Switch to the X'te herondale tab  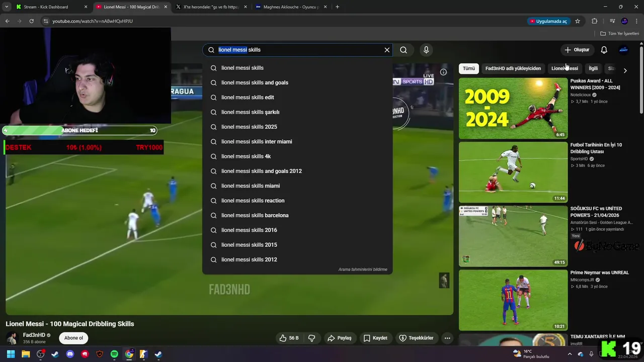(x=211, y=7)
